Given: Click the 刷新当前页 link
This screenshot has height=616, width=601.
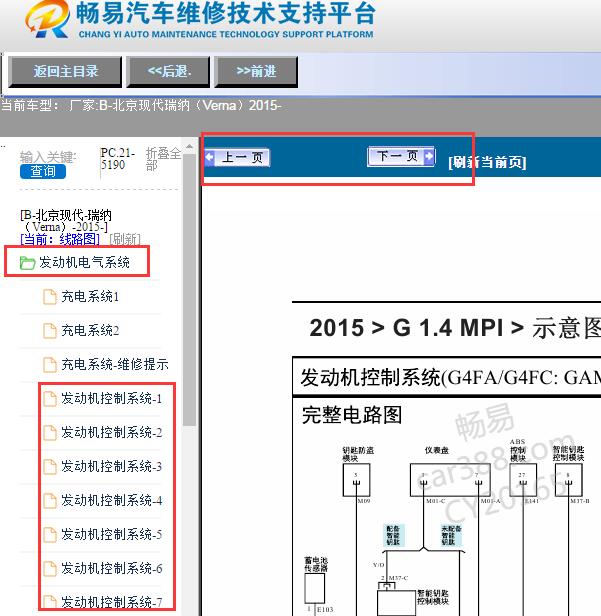Looking at the screenshot, I should point(487,162).
